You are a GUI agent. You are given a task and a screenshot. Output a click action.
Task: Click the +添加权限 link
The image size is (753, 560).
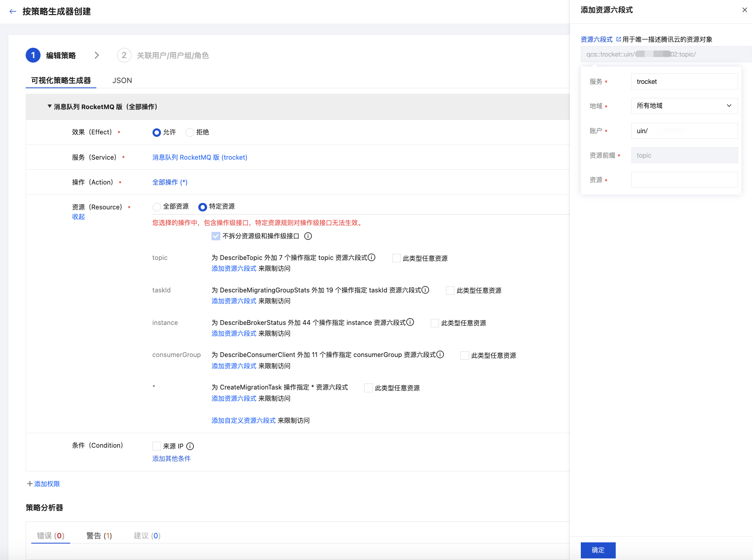[43, 484]
